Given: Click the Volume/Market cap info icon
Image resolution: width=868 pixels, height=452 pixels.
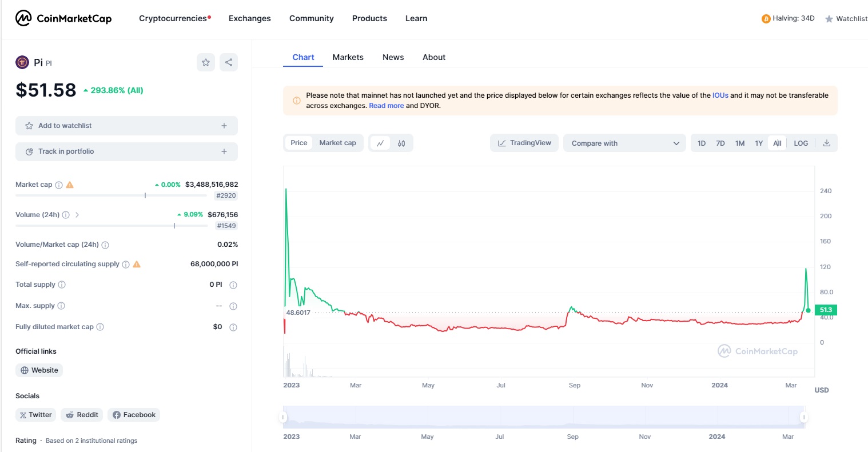Looking at the screenshot, I should (105, 245).
